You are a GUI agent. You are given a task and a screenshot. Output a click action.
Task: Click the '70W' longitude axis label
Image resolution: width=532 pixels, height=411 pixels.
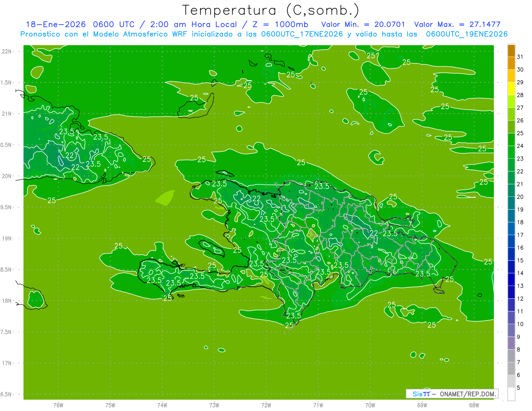coord(370,405)
